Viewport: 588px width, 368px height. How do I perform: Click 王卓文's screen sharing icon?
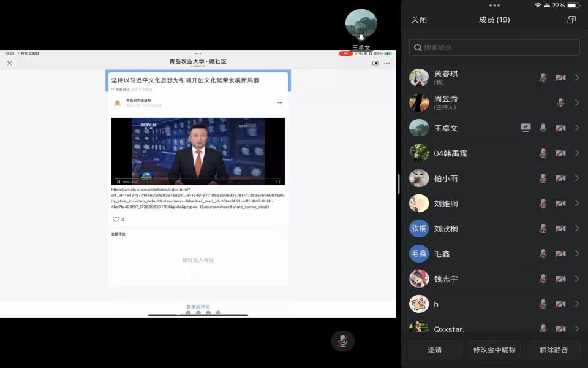[x=526, y=128]
